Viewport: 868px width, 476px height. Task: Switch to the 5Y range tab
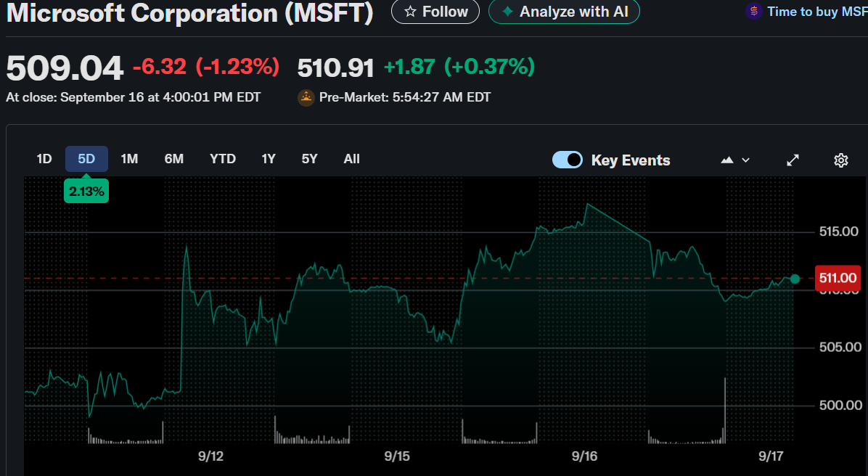click(309, 160)
